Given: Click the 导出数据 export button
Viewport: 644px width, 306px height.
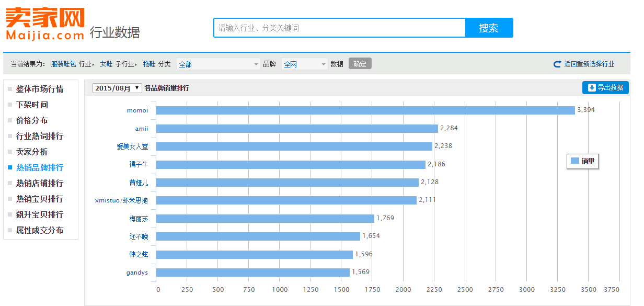Looking at the screenshot, I should click(x=605, y=88).
